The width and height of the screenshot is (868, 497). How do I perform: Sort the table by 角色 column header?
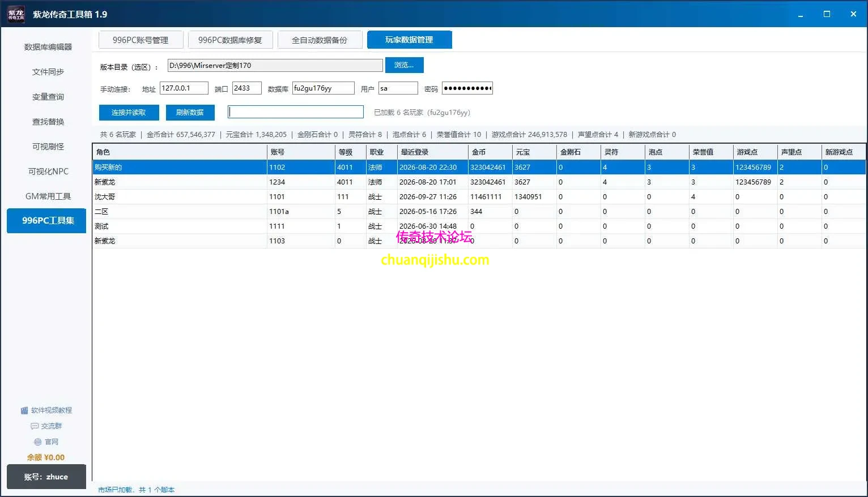click(x=180, y=152)
